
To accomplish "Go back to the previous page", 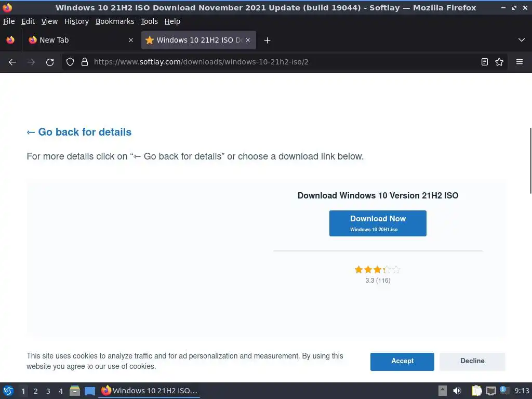I will pos(12,62).
